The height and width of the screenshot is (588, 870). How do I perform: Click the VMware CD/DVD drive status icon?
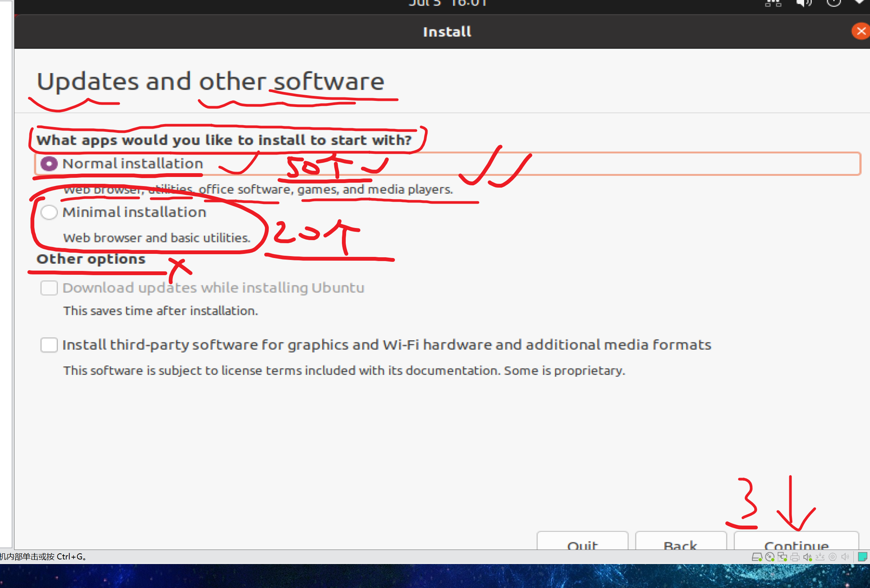(x=769, y=557)
